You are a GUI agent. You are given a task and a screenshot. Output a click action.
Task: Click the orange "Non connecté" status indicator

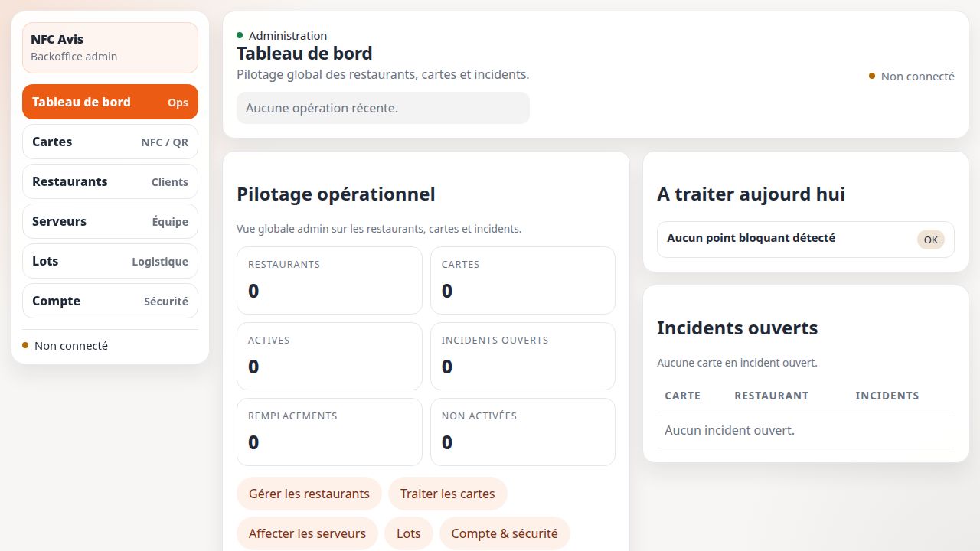pos(911,76)
